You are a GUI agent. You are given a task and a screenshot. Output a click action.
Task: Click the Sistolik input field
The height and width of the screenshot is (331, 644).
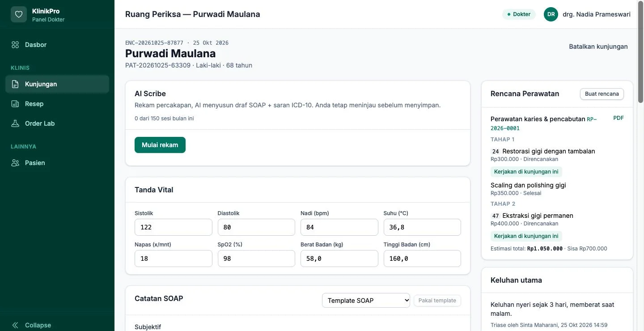tap(174, 227)
